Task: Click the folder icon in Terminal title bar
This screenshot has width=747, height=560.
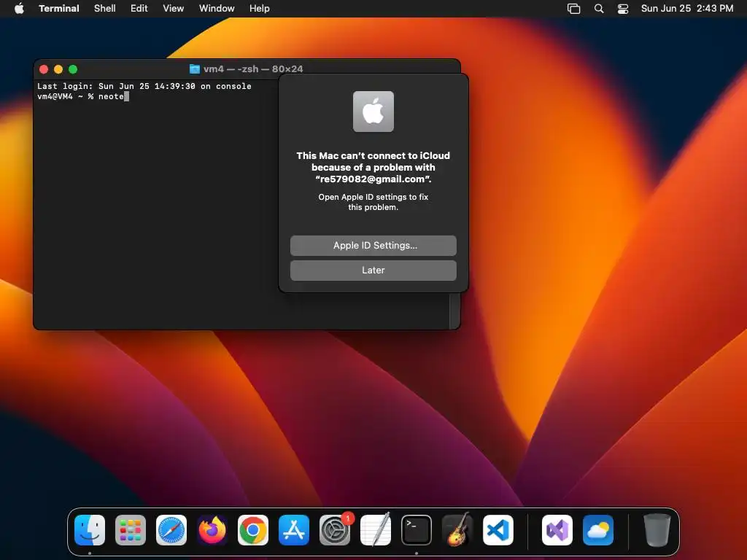Action: (194, 69)
